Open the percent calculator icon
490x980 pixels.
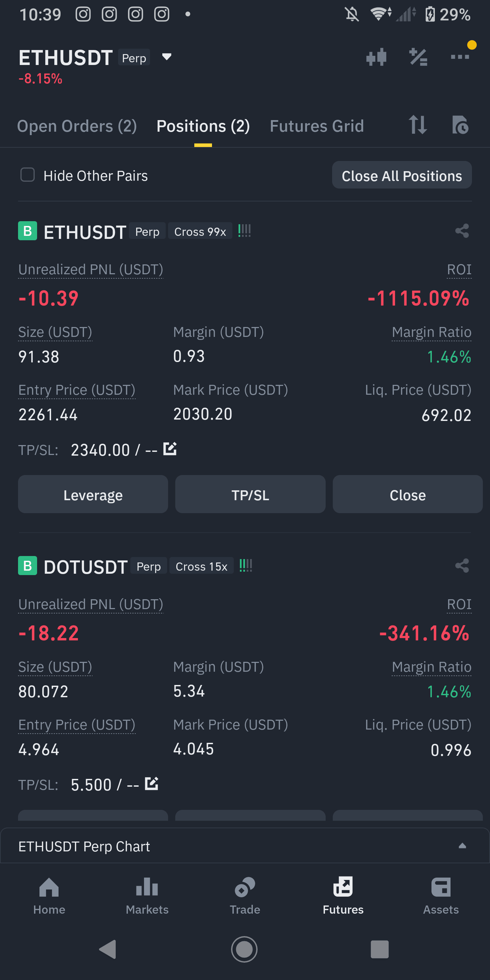point(418,58)
